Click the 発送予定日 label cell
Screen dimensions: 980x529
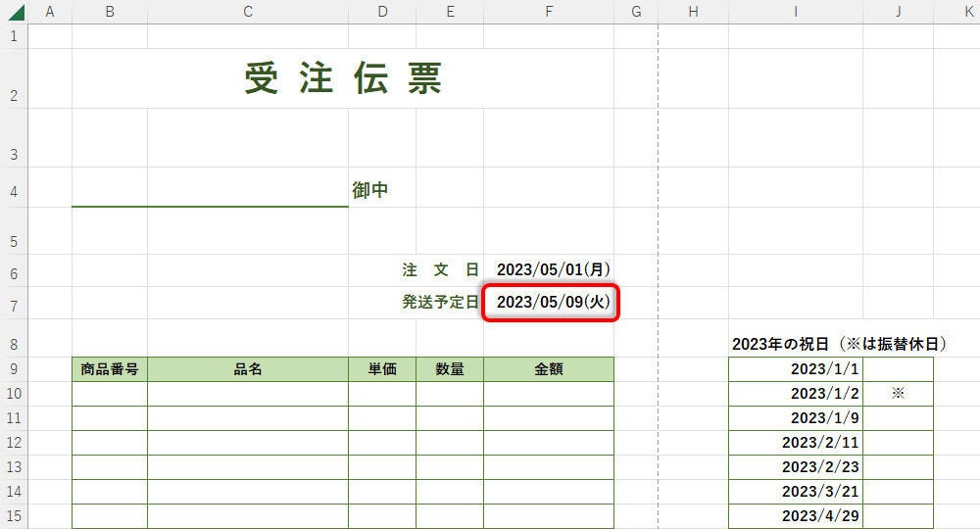(440, 302)
